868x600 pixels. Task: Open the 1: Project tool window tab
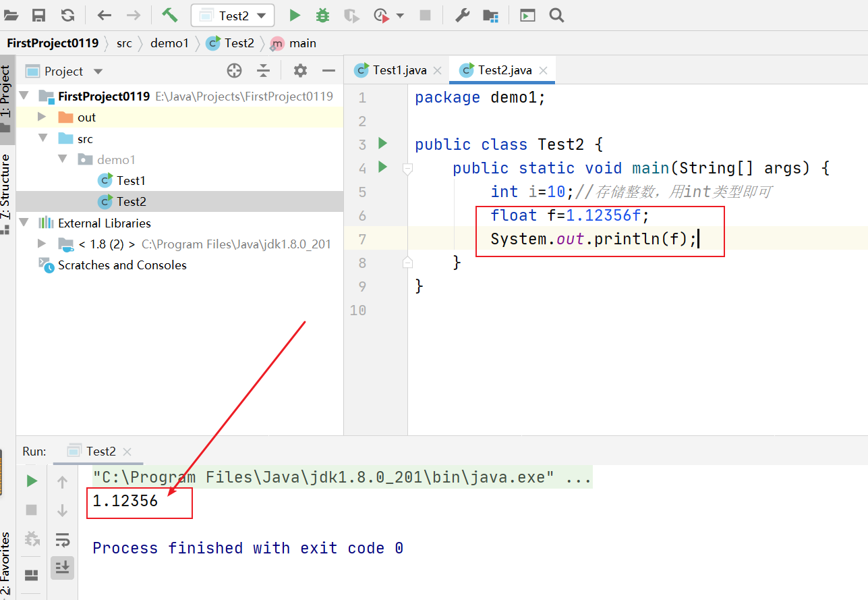pos(6,99)
